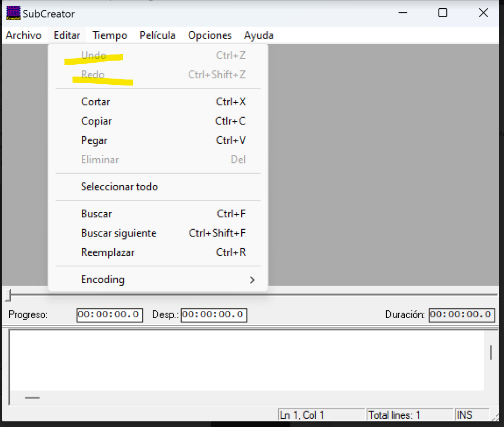This screenshot has height=427, width=504.
Task: Open the Película menu
Action: (157, 35)
